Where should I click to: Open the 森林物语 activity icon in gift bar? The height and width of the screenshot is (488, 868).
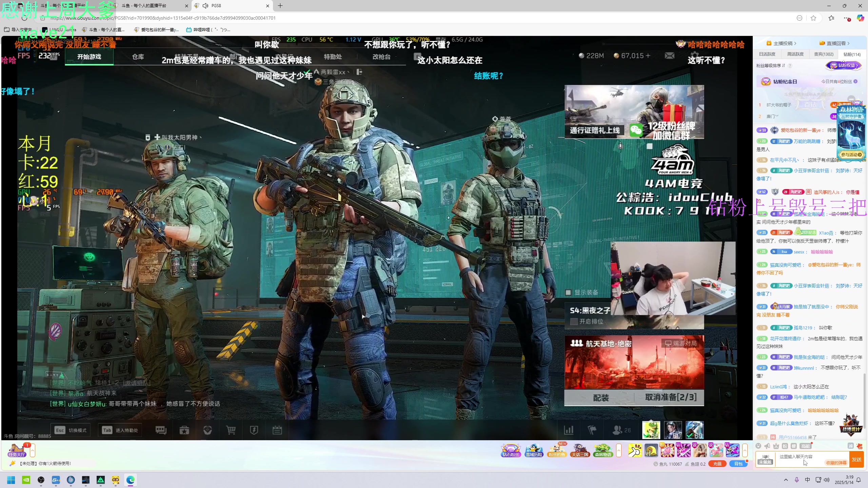[x=603, y=450]
